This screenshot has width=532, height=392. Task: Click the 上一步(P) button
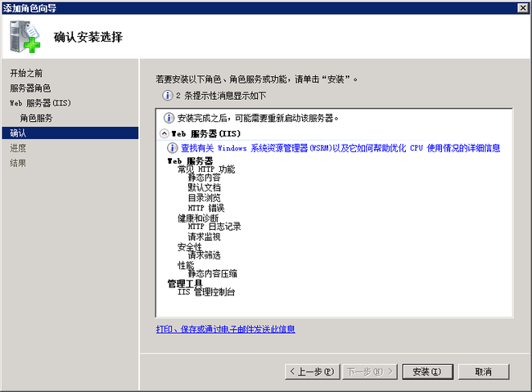point(312,372)
